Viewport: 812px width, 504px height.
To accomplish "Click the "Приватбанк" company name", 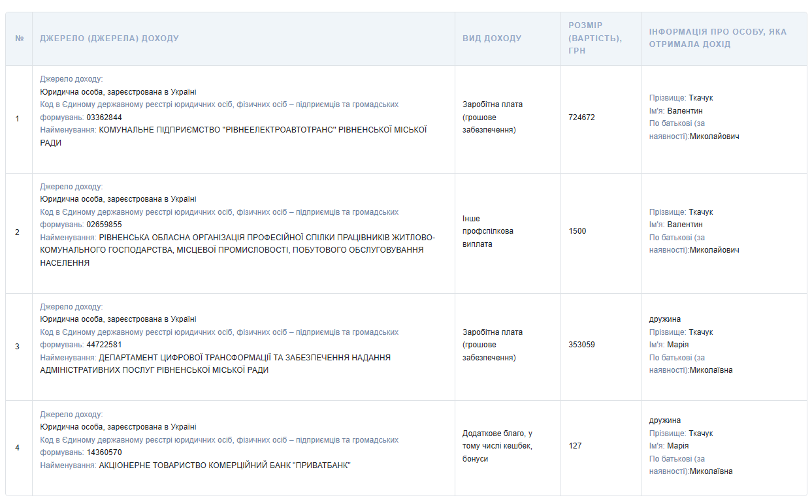I will pyautogui.click(x=225, y=465).
